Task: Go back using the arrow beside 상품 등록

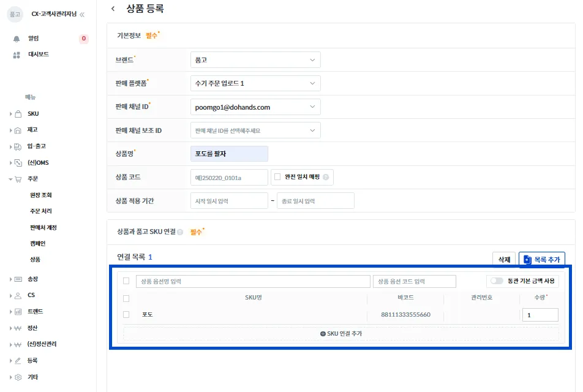Action: click(113, 9)
